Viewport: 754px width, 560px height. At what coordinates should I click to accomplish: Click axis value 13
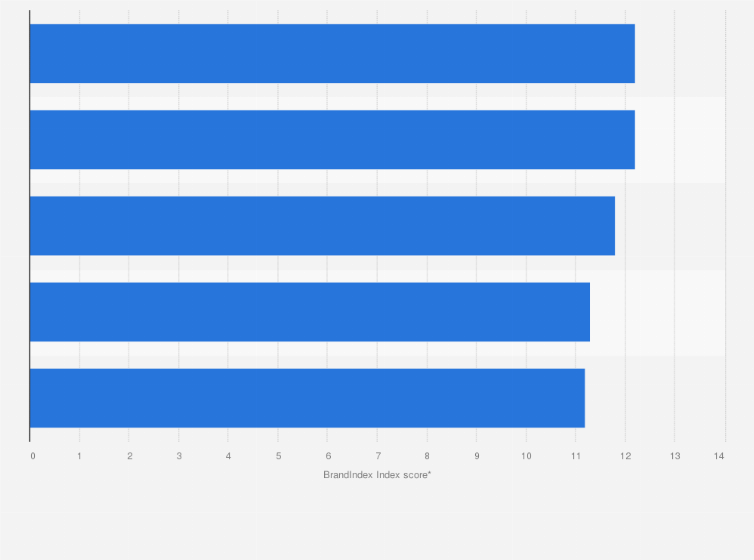(675, 456)
